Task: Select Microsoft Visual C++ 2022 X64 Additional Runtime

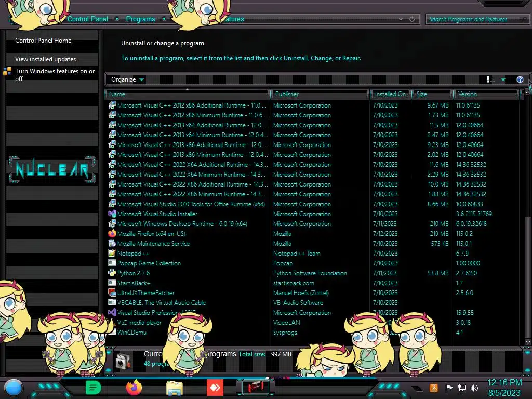Action: tap(192, 164)
